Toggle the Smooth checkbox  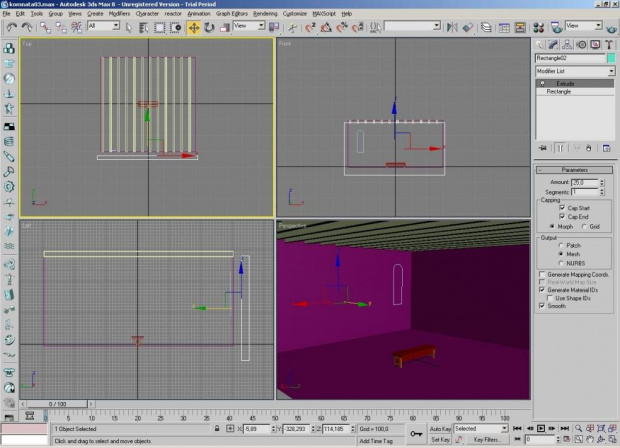coord(542,306)
